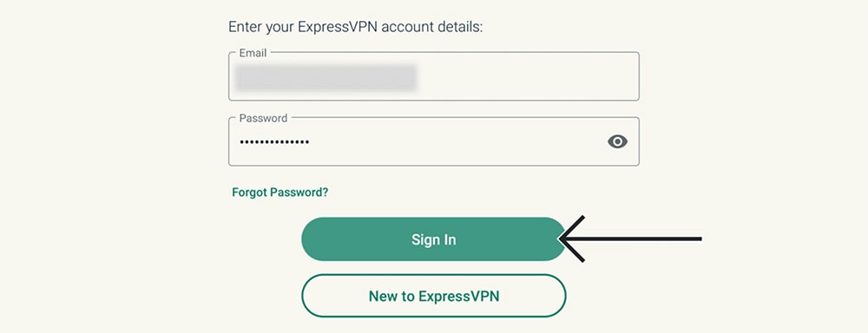Click the Password field label
This screenshot has width=868, height=333.
pyautogui.click(x=263, y=119)
